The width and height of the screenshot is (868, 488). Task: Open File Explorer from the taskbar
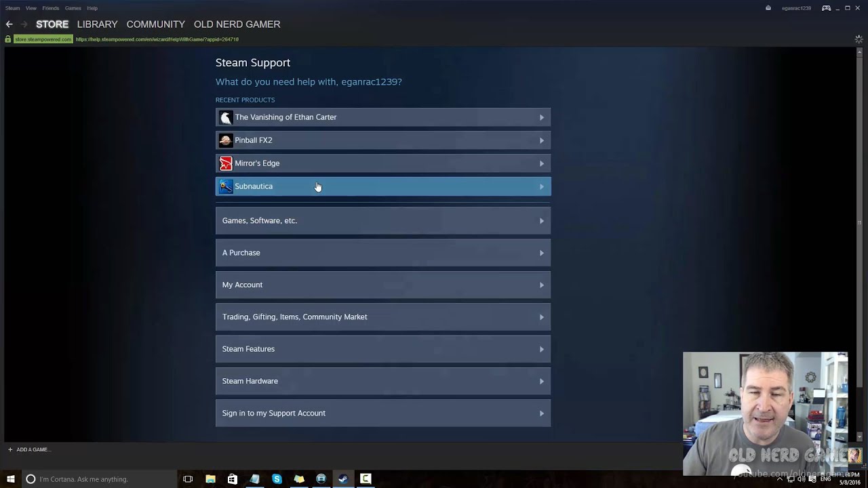tap(210, 479)
